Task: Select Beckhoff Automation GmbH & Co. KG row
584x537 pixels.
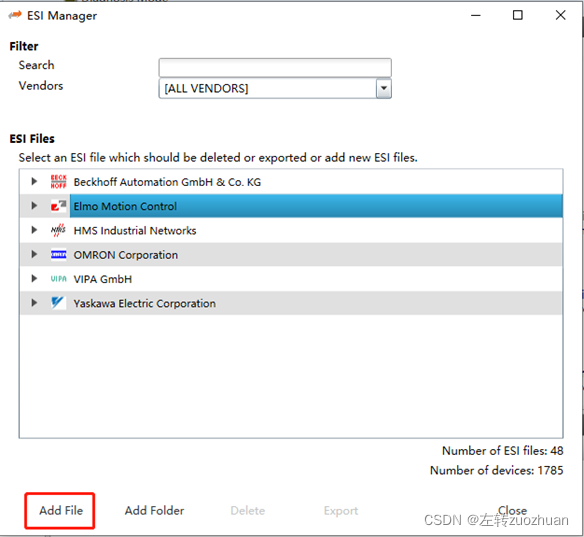Action: (x=291, y=182)
